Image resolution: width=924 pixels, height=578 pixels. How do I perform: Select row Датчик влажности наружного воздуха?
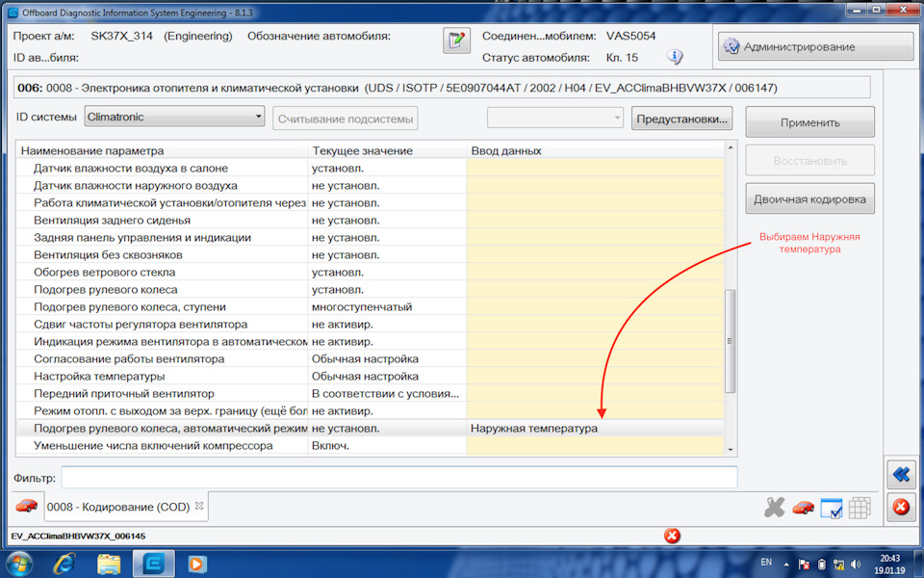point(370,185)
